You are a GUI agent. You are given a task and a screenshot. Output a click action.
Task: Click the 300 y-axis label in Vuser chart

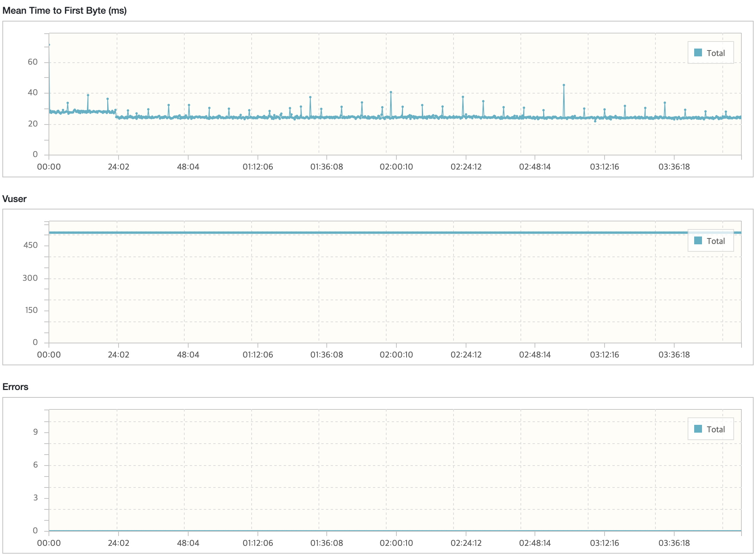pos(31,278)
